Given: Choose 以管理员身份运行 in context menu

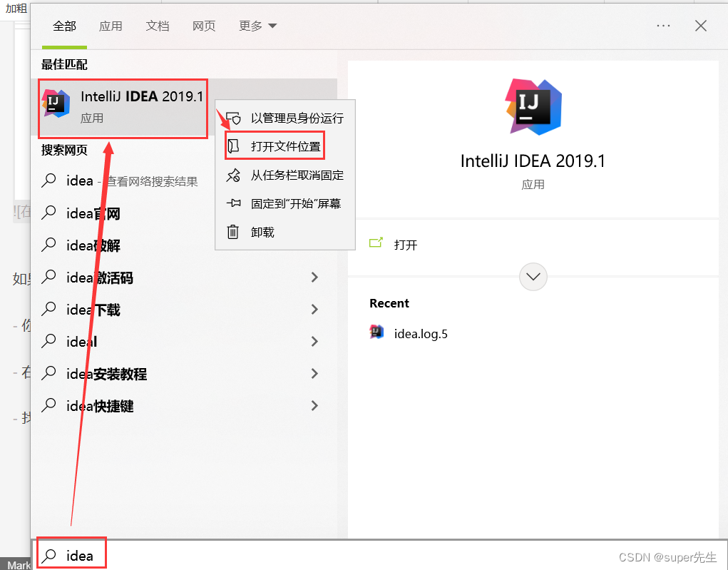Looking at the screenshot, I should pos(285,118).
